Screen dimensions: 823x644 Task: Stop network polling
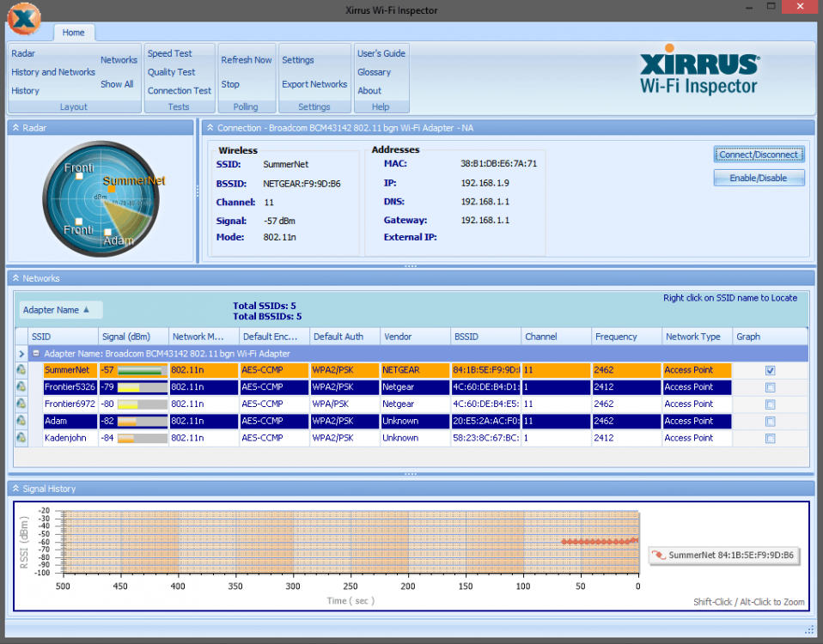coord(230,84)
